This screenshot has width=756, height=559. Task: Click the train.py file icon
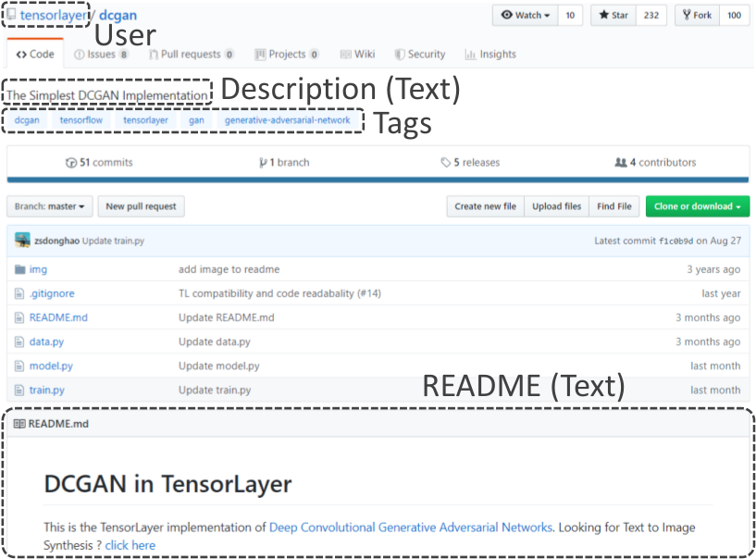[x=19, y=390]
